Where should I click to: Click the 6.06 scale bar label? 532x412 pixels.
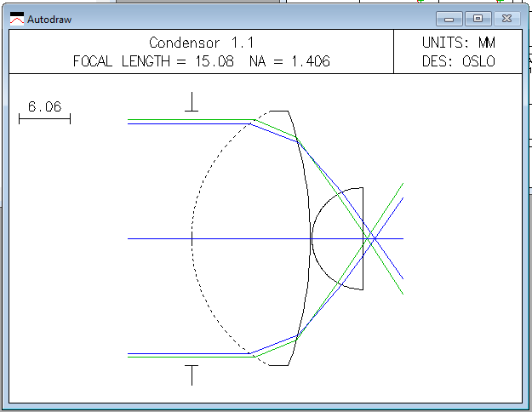pyautogui.click(x=45, y=106)
